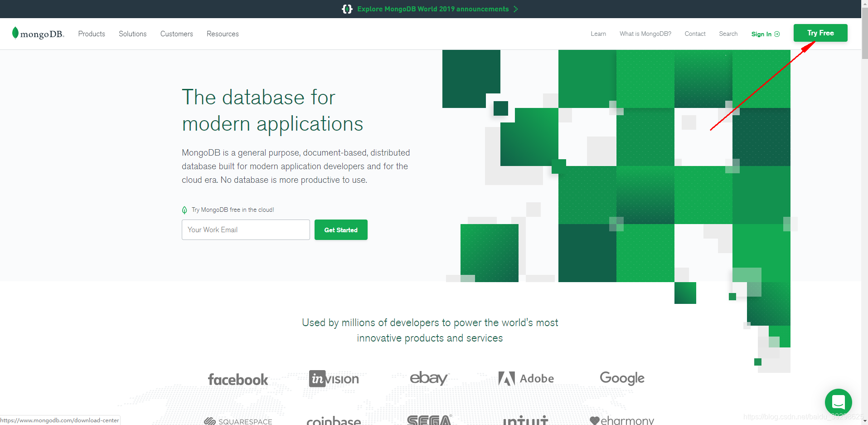Click the curly braces announcement icon
The image size is (868, 425).
click(x=347, y=9)
